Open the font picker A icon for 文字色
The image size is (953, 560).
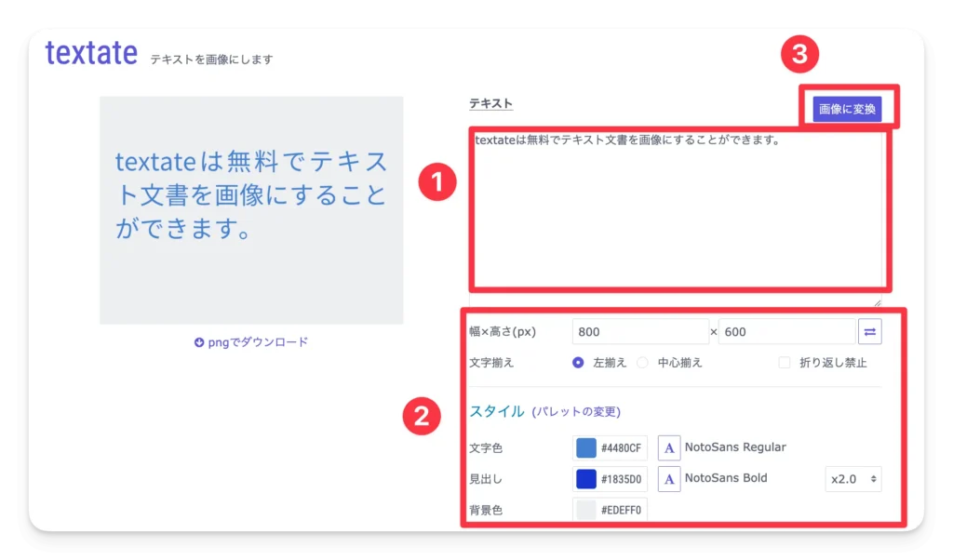pos(669,447)
